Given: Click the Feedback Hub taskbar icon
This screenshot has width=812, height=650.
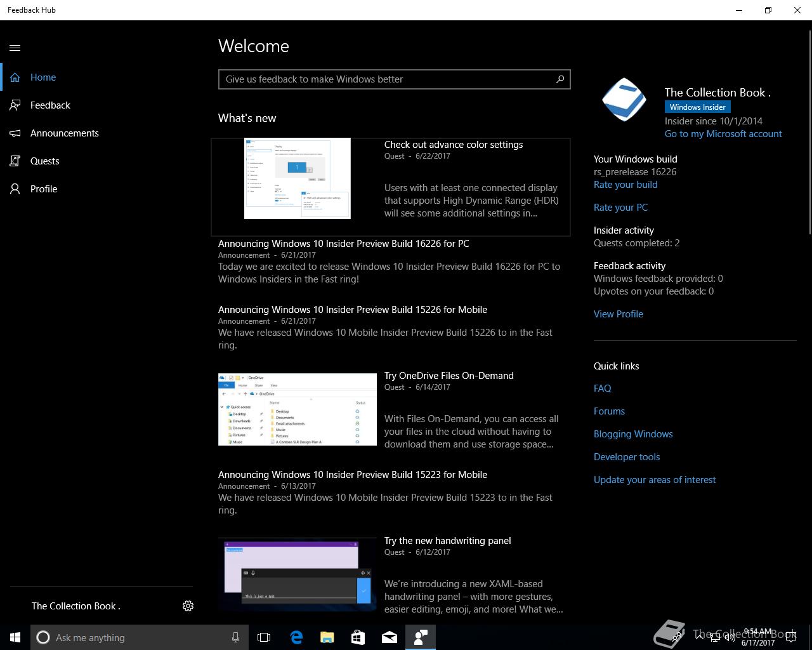Looking at the screenshot, I should [x=421, y=637].
